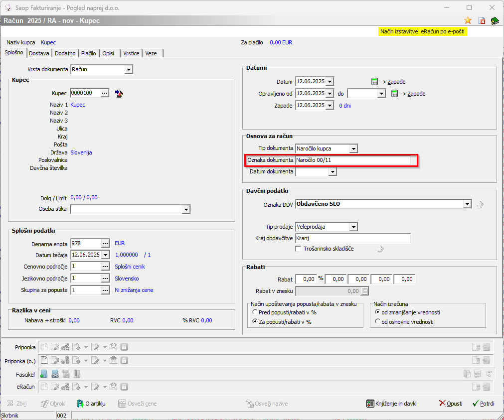Click the document with red X icon

[482, 20]
